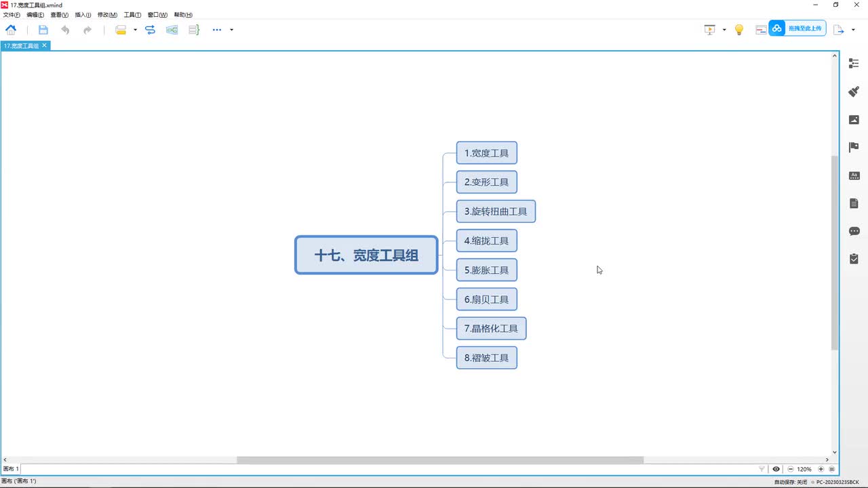868x488 pixels.
Task: Select the 3.旋转扭曲工具 topic
Action: 496,211
